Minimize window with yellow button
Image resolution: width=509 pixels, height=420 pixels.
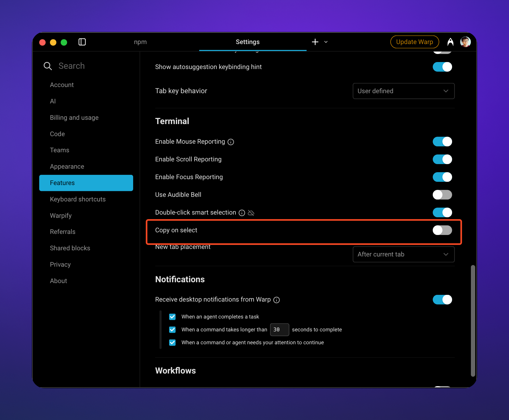tap(53, 42)
